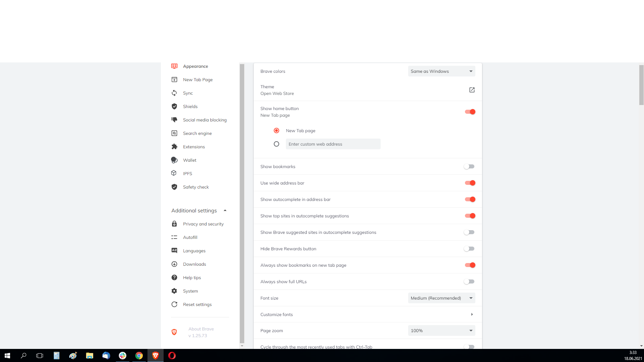644x362 pixels.
Task: Click the Brave browser taskbar icon
Action: coord(156,356)
